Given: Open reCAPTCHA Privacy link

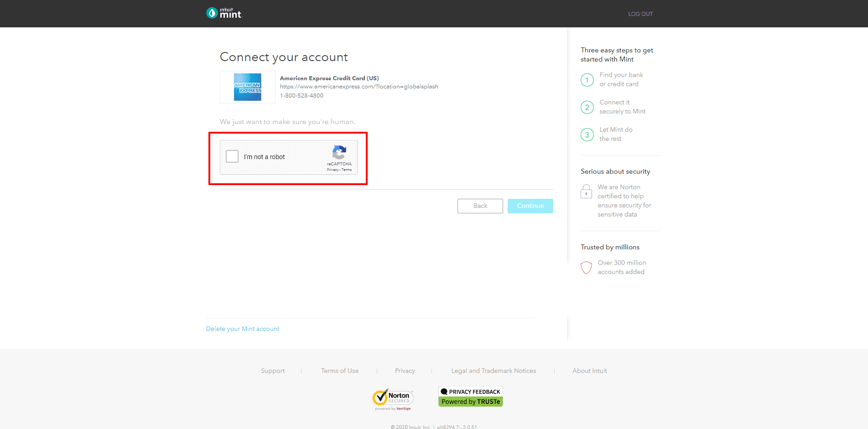Looking at the screenshot, I should click(x=333, y=170).
